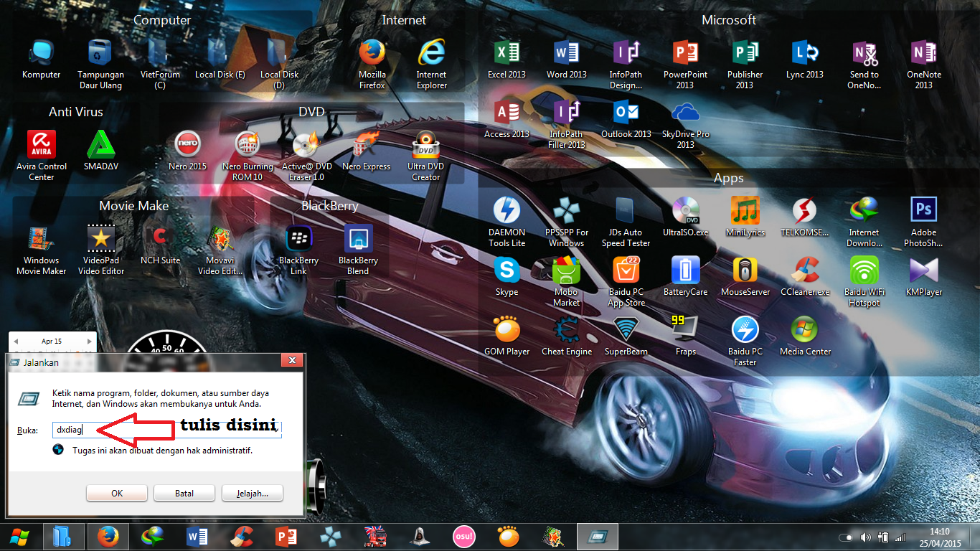
Task: Open Tampungan Daur Ulang recycle bin
Action: pos(100,65)
